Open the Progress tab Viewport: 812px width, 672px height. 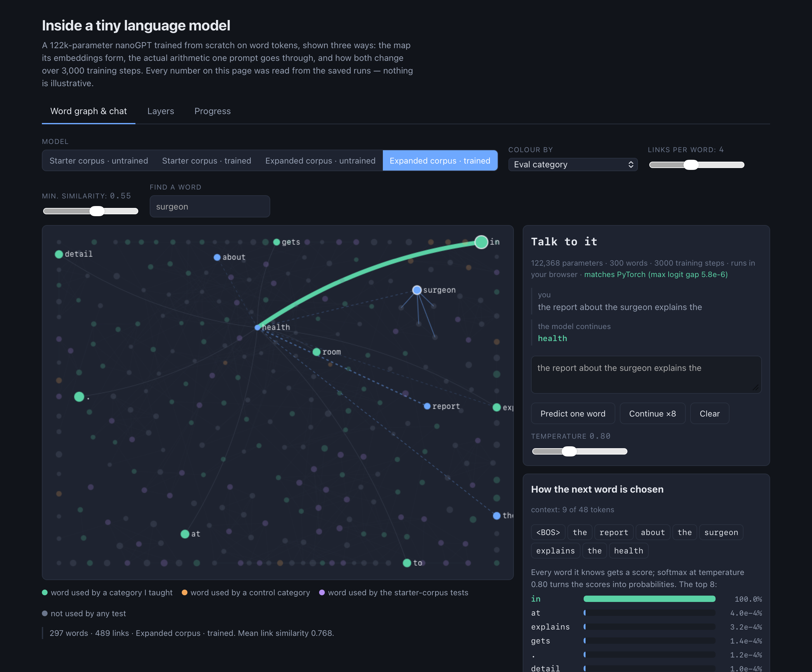pos(212,111)
